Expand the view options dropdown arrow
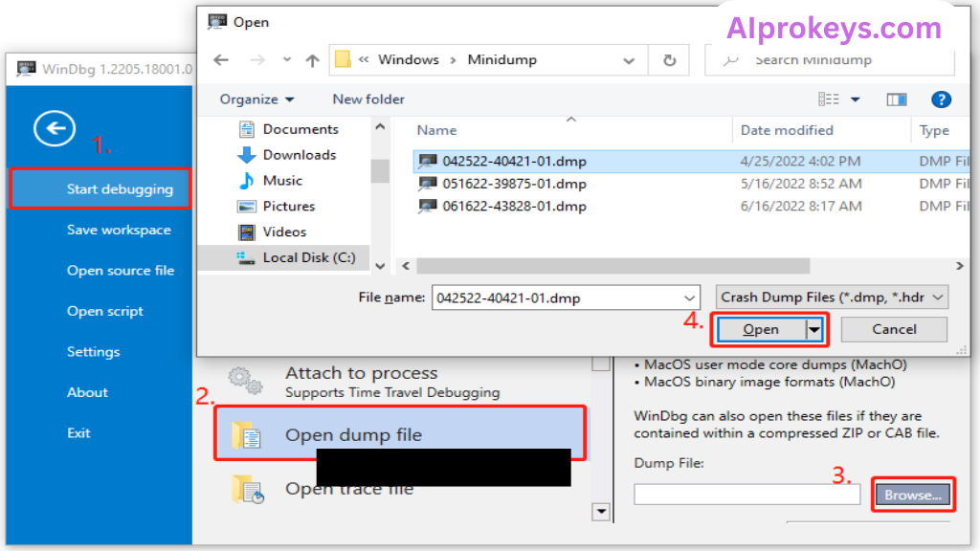 (x=855, y=99)
